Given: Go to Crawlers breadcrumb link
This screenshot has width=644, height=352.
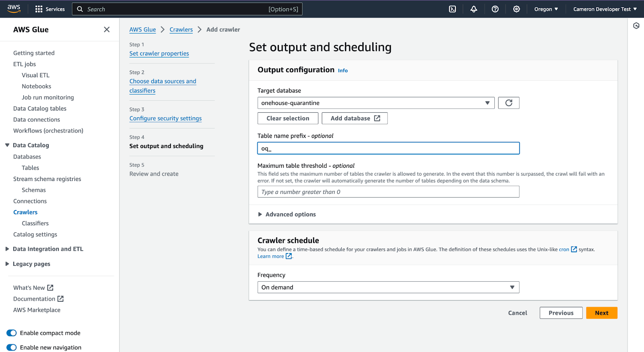Looking at the screenshot, I should [181, 29].
